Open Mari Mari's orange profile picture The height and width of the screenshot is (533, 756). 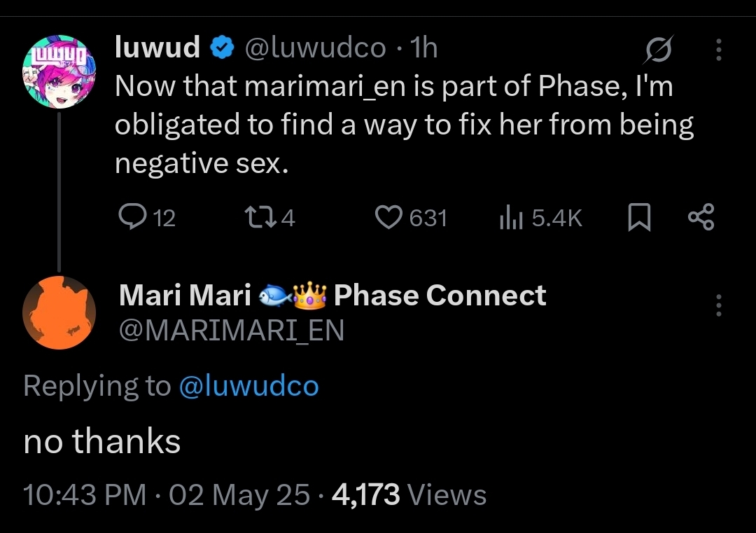pyautogui.click(x=58, y=312)
